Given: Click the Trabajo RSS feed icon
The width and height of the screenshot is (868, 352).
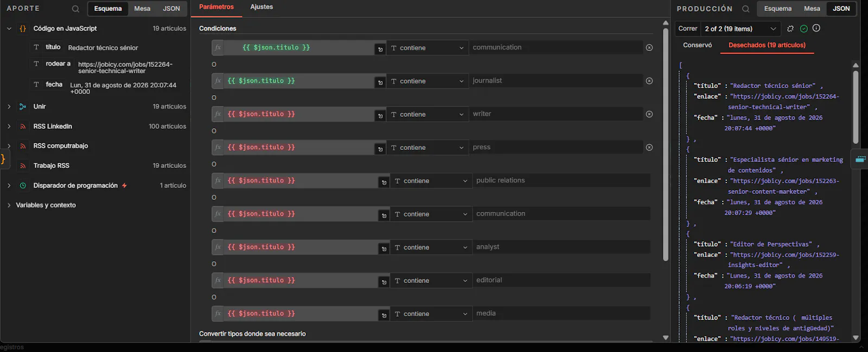Looking at the screenshot, I should [x=23, y=166].
